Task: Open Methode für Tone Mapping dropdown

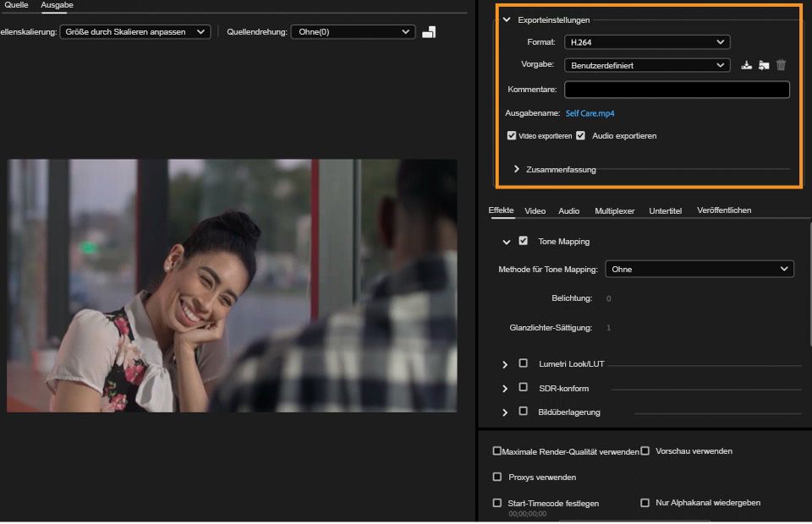Action: click(700, 270)
